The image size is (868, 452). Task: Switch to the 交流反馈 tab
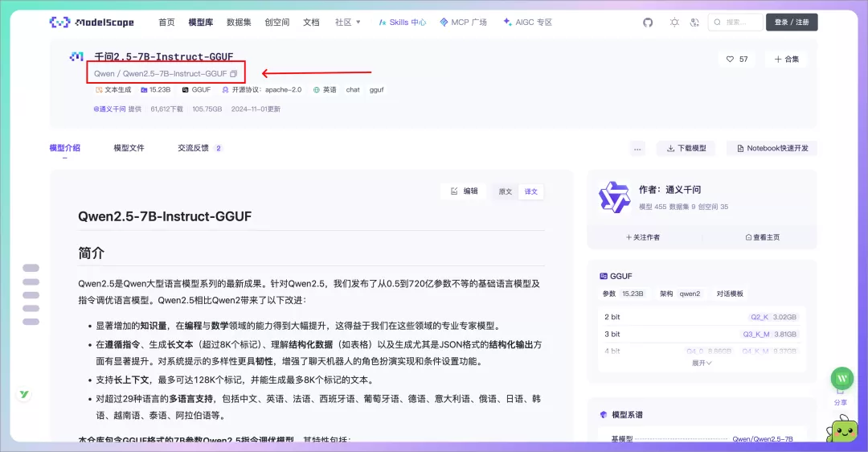click(x=200, y=148)
